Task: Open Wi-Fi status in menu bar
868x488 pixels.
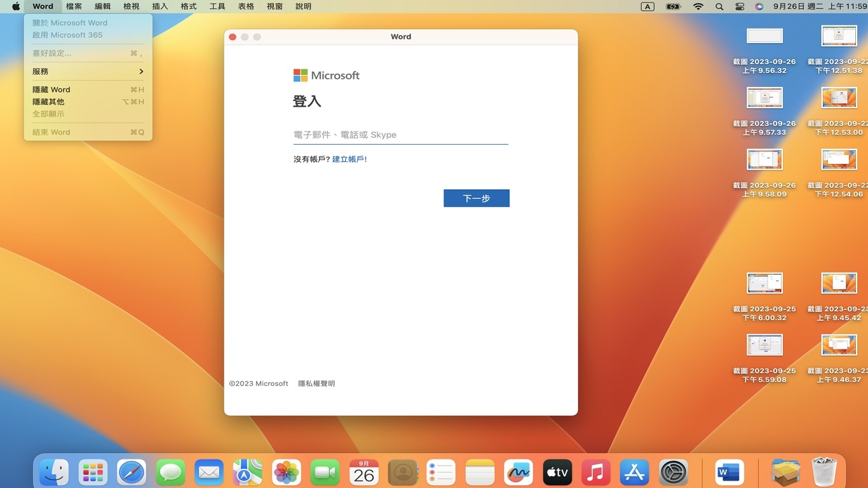Action: [698, 6]
